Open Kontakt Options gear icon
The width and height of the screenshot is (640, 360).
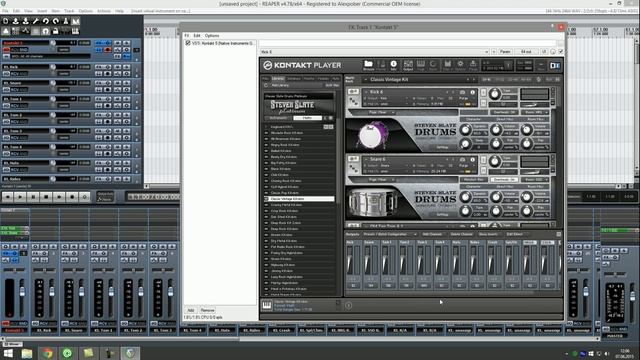(460, 65)
